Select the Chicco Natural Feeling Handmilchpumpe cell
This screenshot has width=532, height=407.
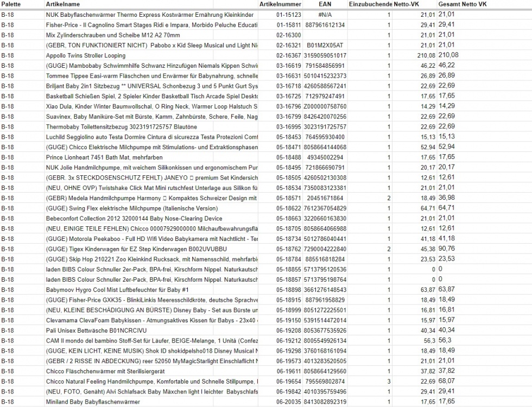pos(151,381)
